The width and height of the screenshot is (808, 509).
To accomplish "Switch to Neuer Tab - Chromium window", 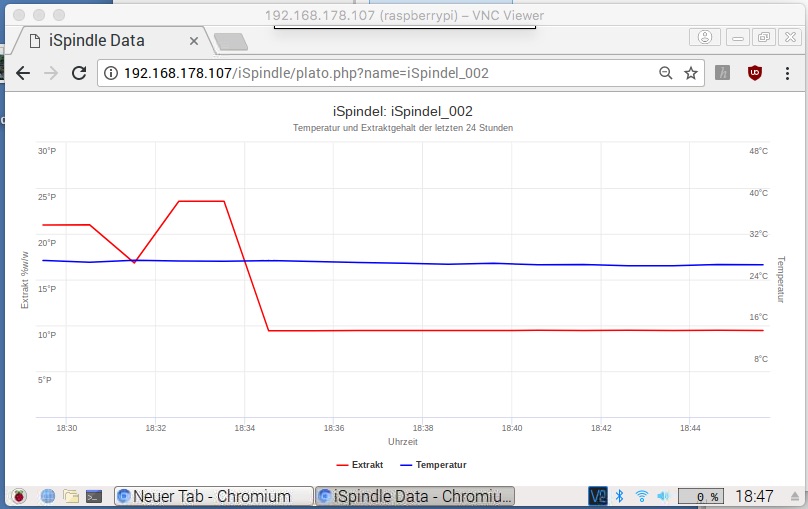I will point(212,496).
